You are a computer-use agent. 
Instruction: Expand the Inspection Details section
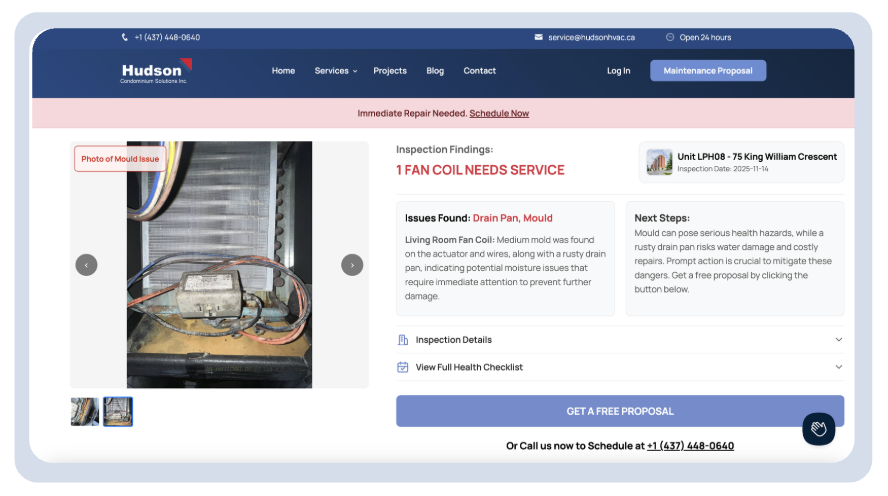[838, 340]
